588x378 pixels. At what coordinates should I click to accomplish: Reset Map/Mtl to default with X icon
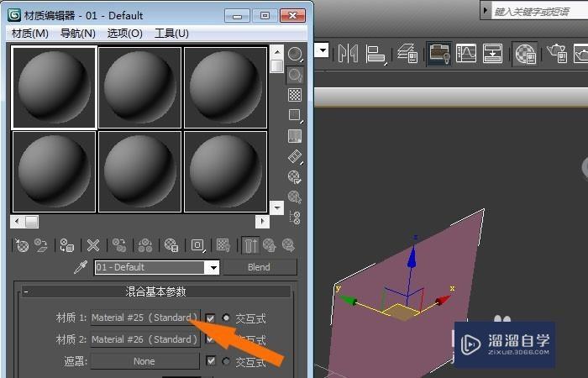tap(93, 245)
